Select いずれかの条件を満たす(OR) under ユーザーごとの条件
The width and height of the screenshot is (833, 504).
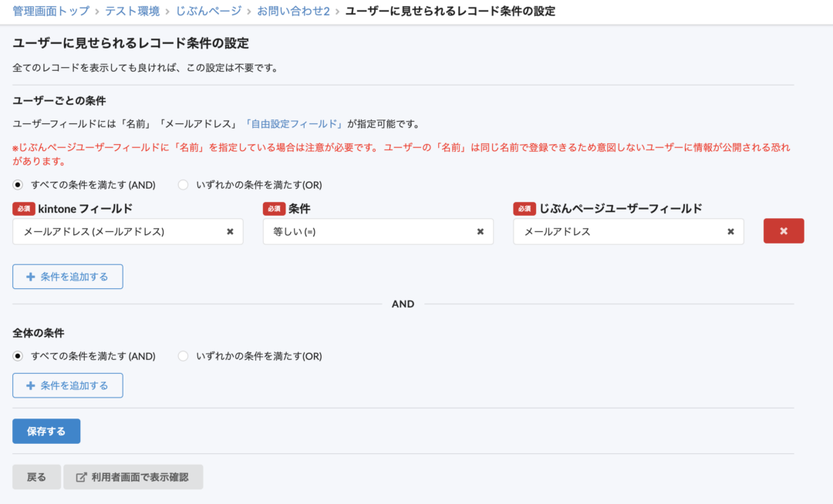pyautogui.click(x=183, y=185)
